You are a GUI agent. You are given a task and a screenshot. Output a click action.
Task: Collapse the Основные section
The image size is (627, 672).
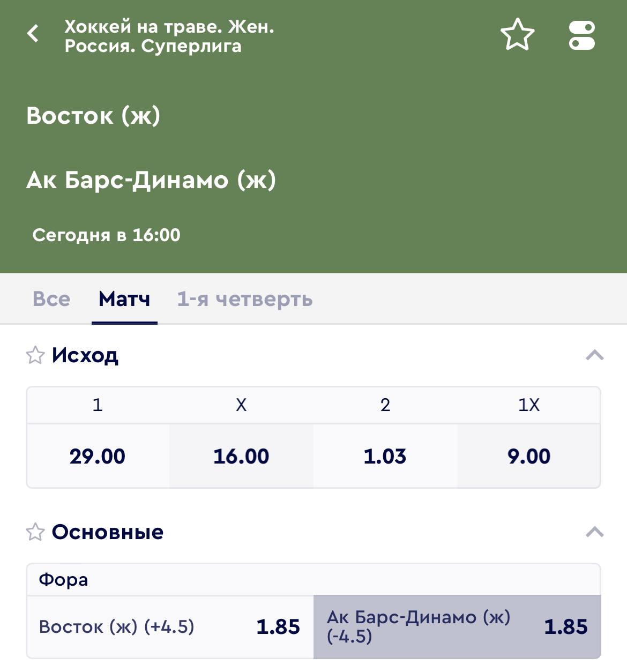coord(595,532)
